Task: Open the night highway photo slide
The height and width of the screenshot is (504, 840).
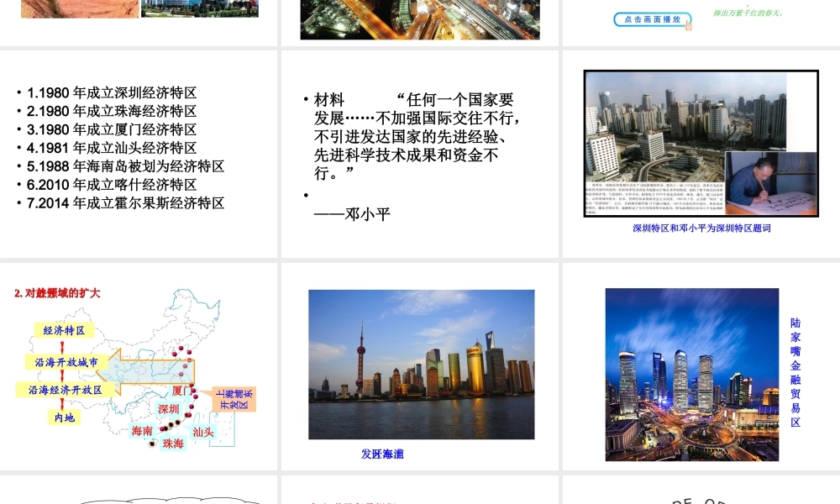Action: (420, 23)
